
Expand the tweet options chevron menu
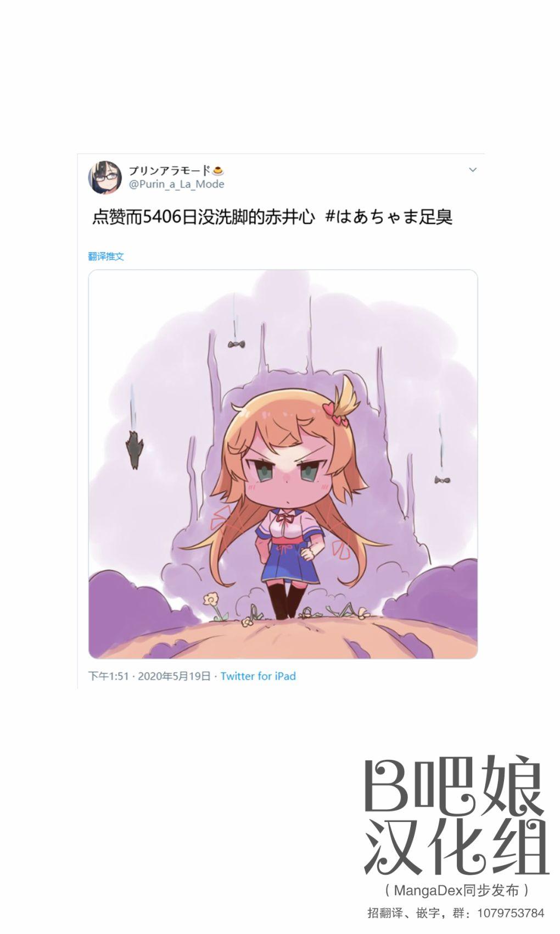[x=472, y=170]
